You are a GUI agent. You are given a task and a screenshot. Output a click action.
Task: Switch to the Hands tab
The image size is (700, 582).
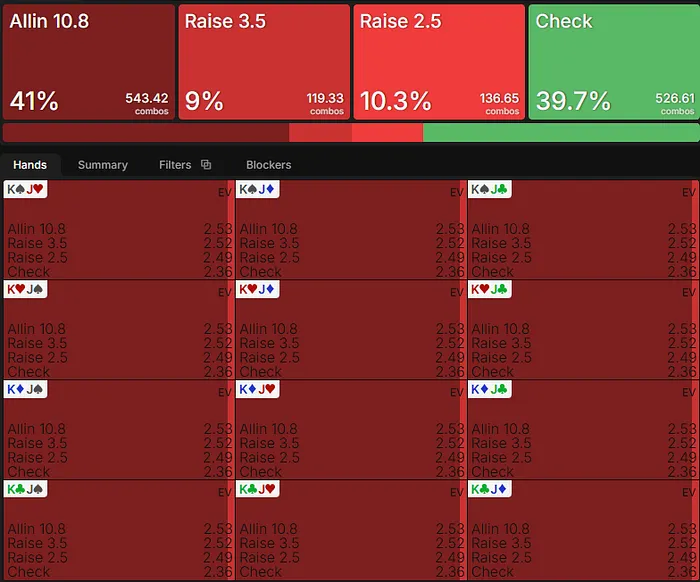tap(30, 165)
